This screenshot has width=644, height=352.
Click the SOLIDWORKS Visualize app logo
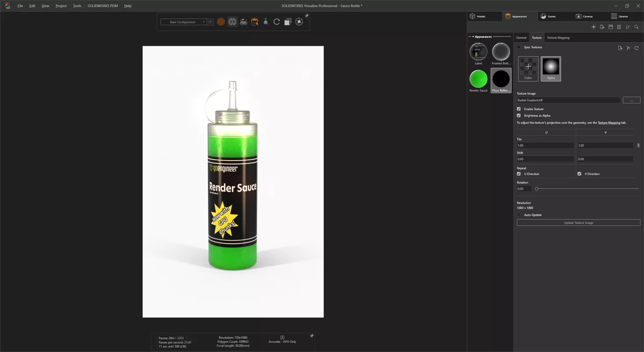[7, 6]
